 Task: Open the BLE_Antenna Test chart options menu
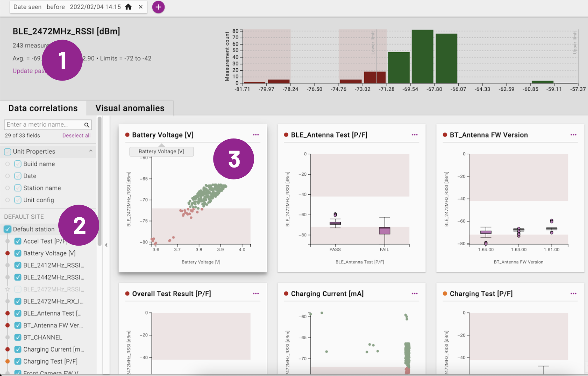(x=414, y=135)
